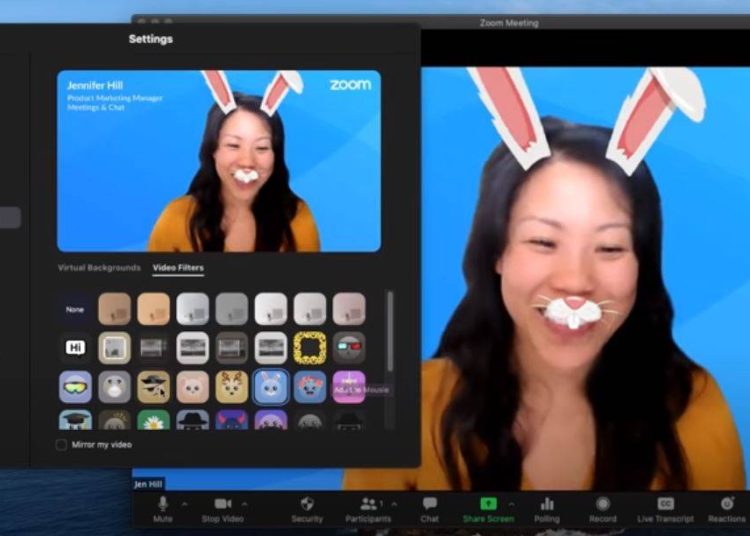Select the graduation cap filter
The image size is (750, 536).
click(x=75, y=419)
